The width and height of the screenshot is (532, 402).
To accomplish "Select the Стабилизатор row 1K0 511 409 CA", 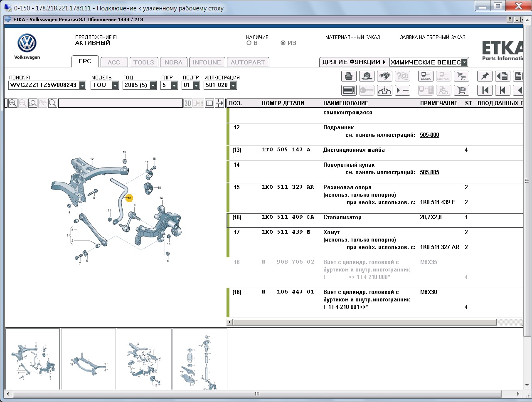I will (x=375, y=220).
